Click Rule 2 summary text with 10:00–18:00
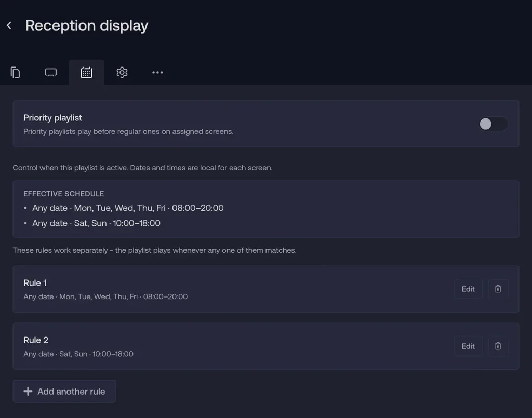532x418 pixels. click(x=78, y=354)
